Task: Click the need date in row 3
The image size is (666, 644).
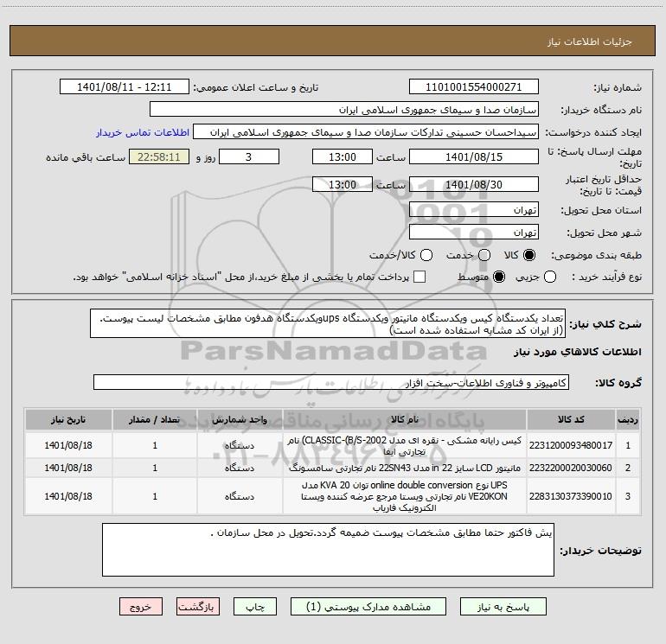Action: [68, 496]
